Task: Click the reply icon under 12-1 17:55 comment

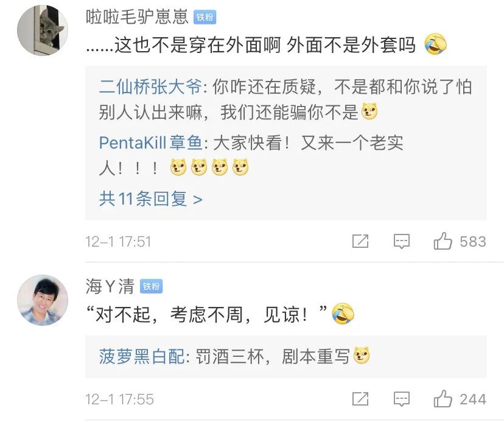Action: 401,399
